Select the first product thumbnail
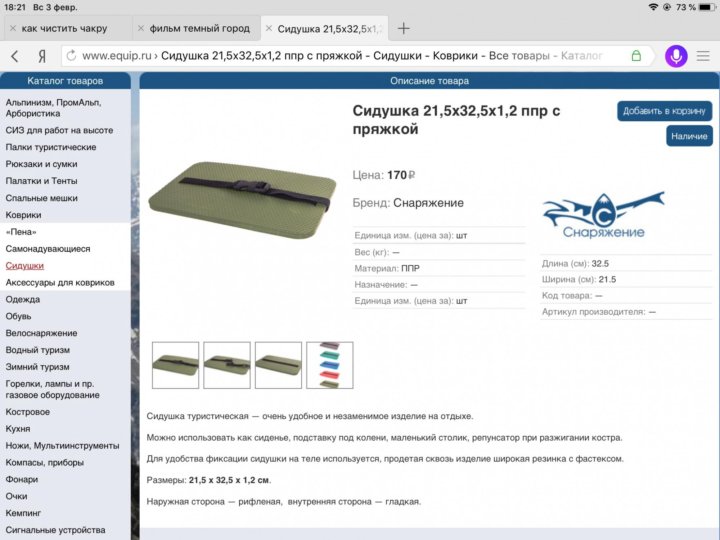This screenshot has width=720, height=540. pos(175,365)
